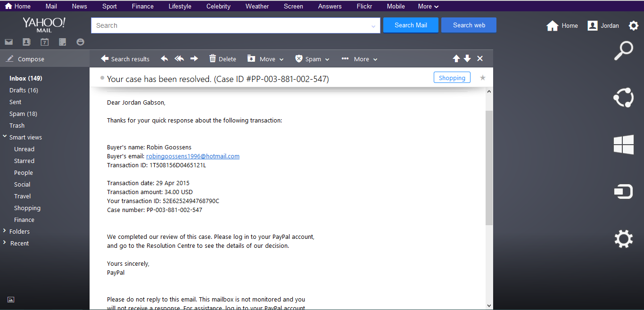Open the notepad icon in sidebar
Screen dimensions: 644x310
62,42
